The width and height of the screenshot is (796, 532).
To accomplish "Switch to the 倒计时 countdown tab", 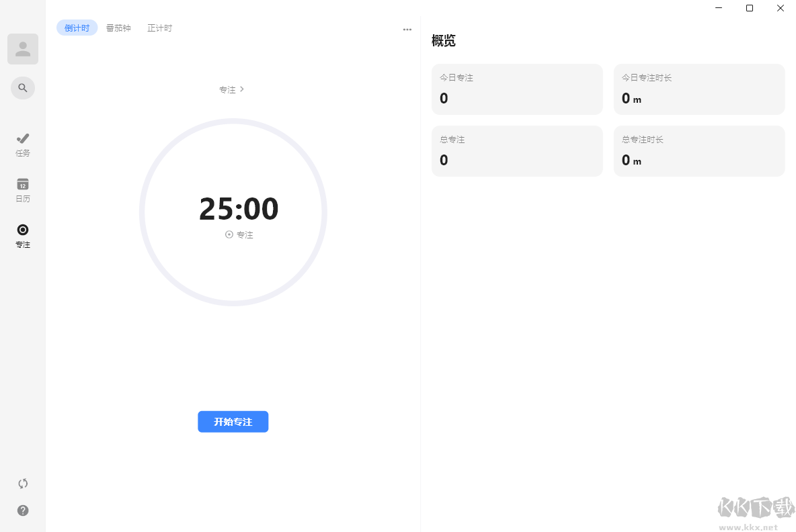I will (x=77, y=28).
